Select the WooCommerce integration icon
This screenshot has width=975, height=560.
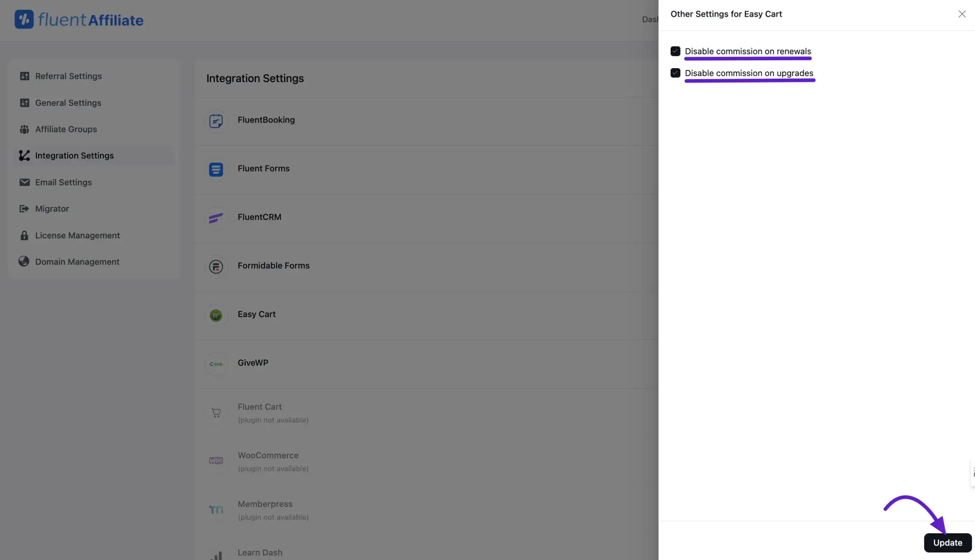216,460
